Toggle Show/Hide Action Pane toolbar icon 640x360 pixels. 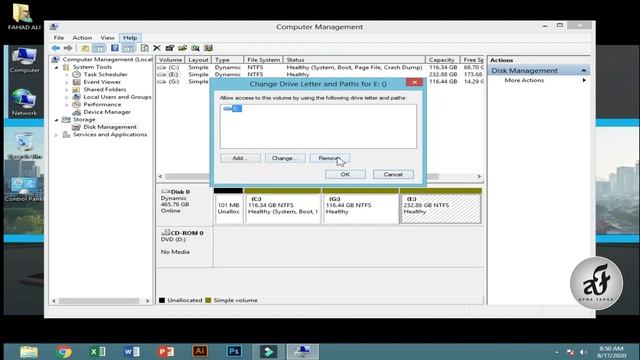(x=129, y=48)
